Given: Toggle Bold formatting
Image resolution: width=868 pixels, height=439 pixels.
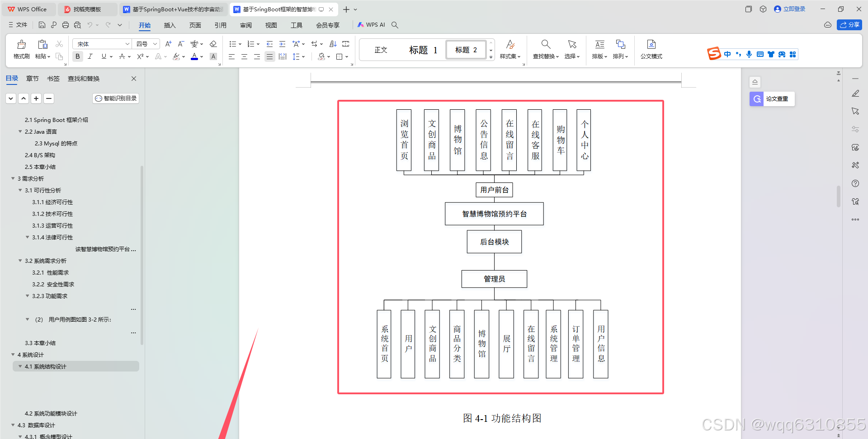Looking at the screenshot, I should coord(78,56).
